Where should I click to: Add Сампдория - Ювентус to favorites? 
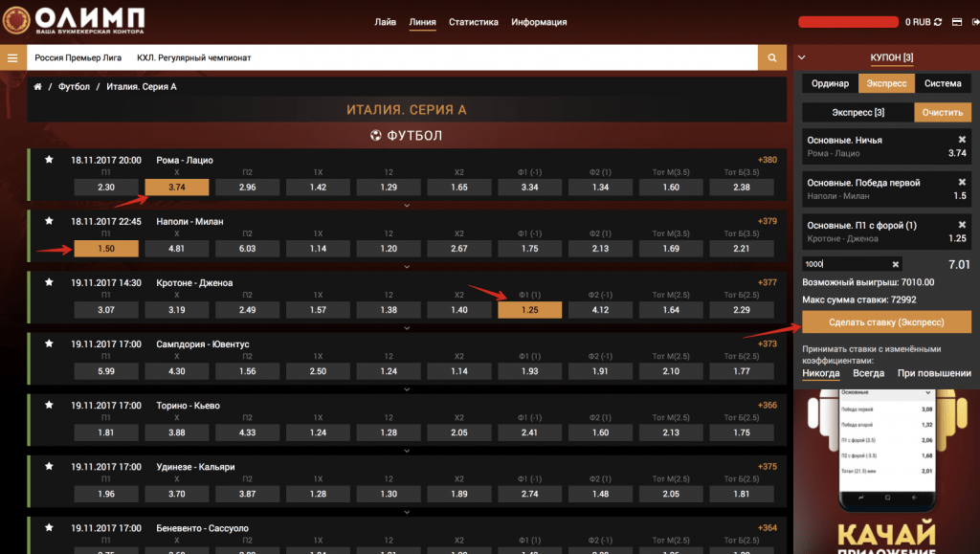(x=49, y=343)
